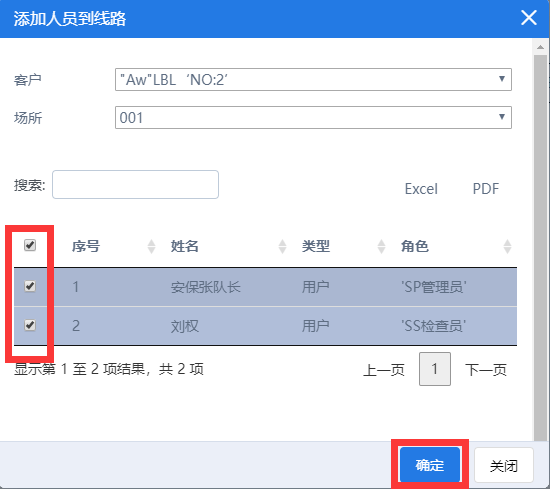
Task: Sort the table by 序号 column
Action: (113, 246)
